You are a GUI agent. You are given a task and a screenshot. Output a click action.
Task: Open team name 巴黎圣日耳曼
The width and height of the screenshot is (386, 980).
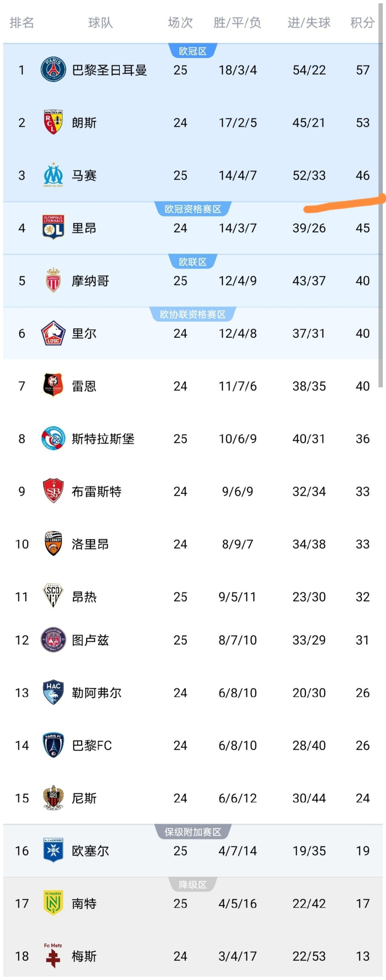[110, 70]
